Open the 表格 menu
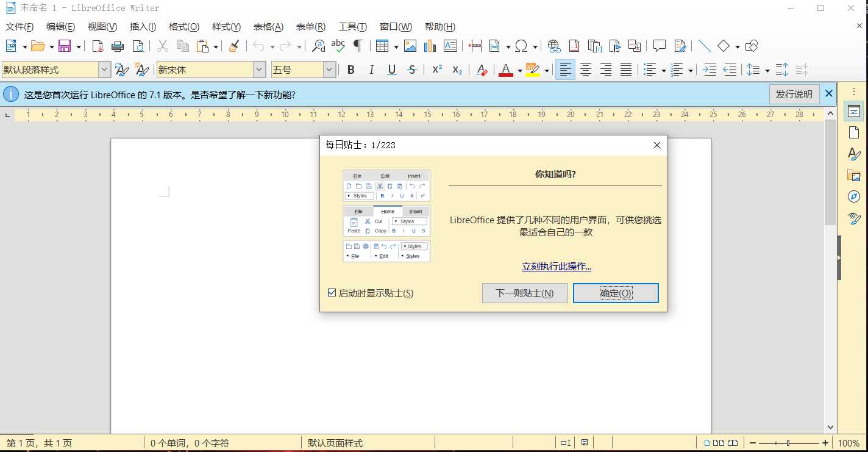This screenshot has width=868, height=452. pyautogui.click(x=268, y=26)
